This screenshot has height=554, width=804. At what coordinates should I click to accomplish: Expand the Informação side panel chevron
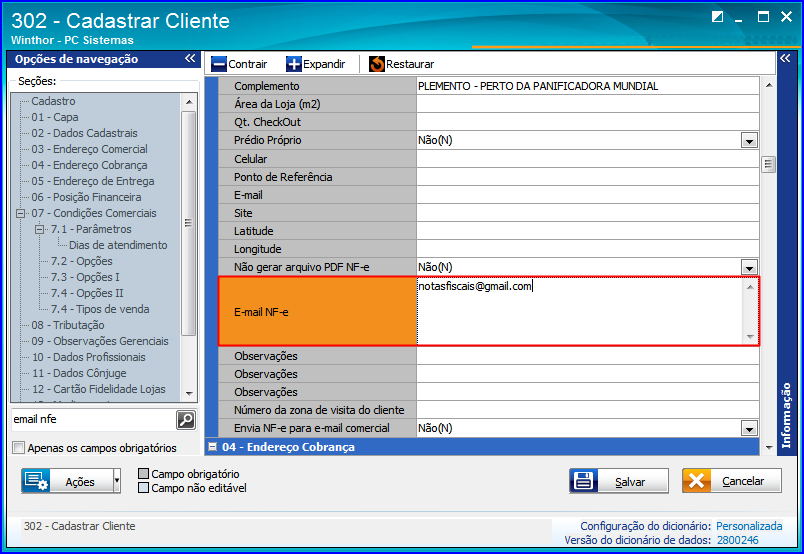[785, 58]
